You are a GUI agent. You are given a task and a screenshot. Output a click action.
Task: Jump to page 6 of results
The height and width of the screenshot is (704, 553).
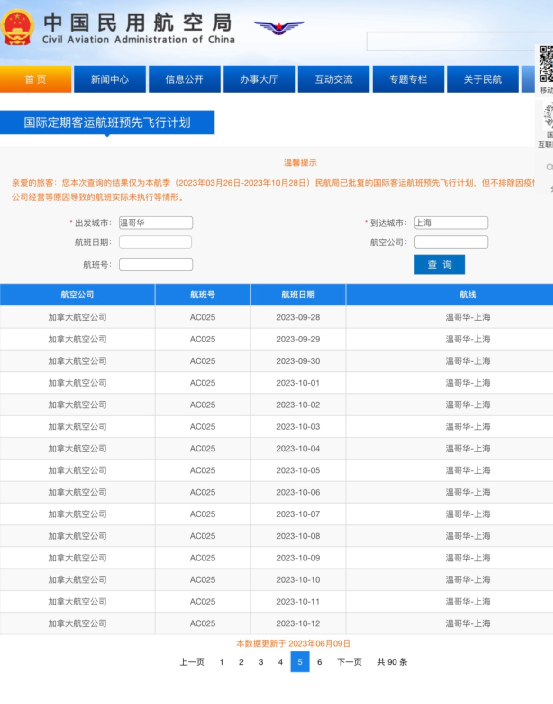click(x=320, y=662)
